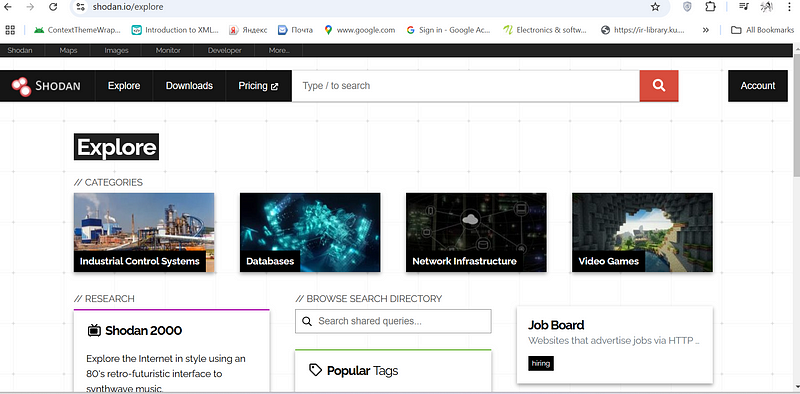Reload the page with the refresh icon
800x394 pixels.
53,7
